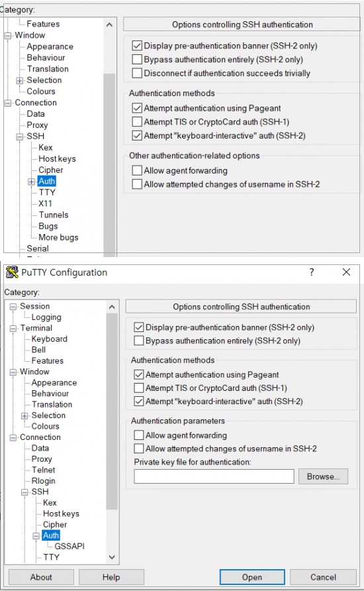
Task: Enable Attempt TIS or CryptoCard auth in upper window
Action: (x=137, y=122)
